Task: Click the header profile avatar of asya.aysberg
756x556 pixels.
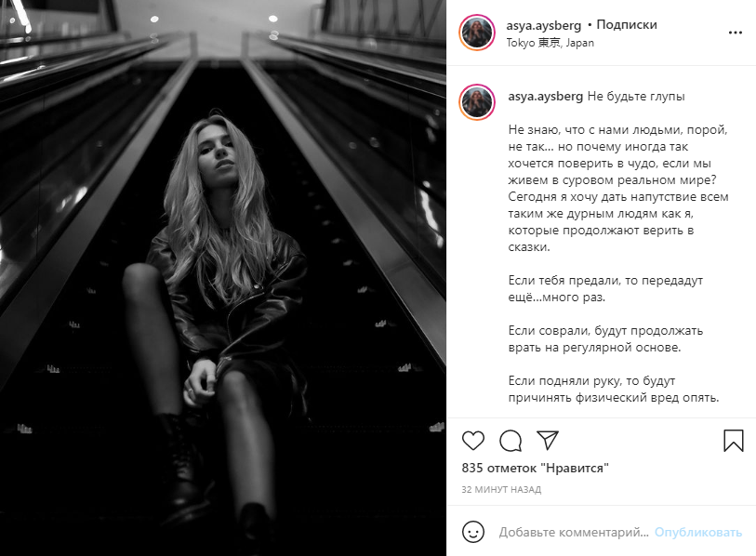Action: coord(477,33)
